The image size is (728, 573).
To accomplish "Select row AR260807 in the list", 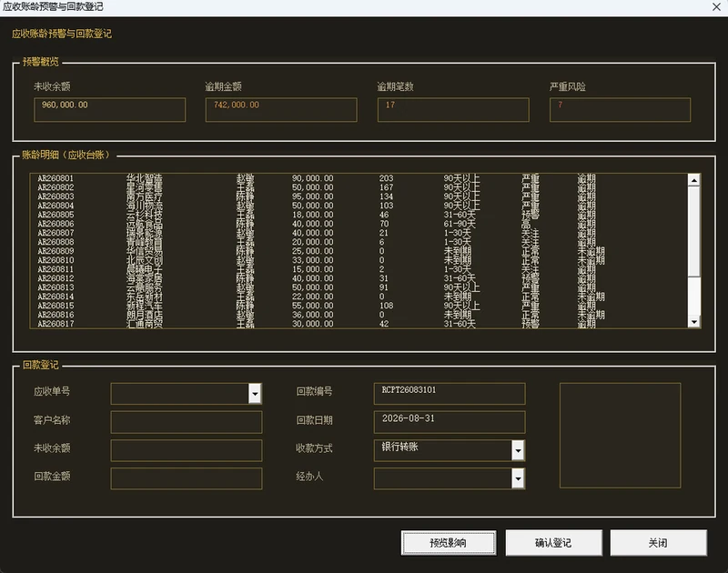I will (359, 233).
